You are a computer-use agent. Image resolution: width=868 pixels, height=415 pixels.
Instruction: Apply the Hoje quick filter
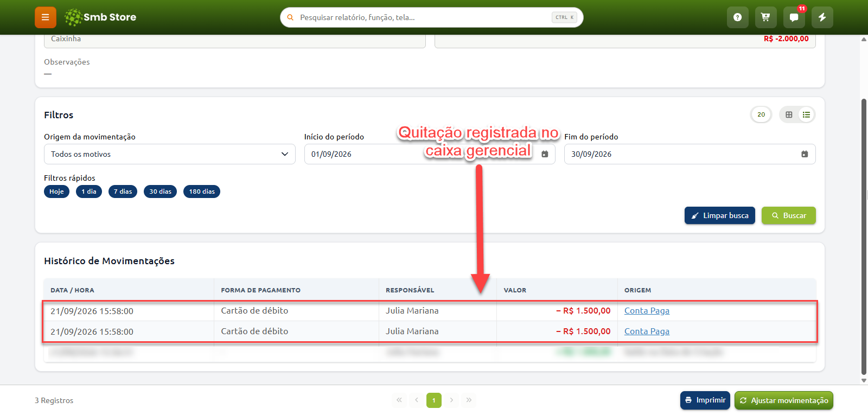(56, 191)
